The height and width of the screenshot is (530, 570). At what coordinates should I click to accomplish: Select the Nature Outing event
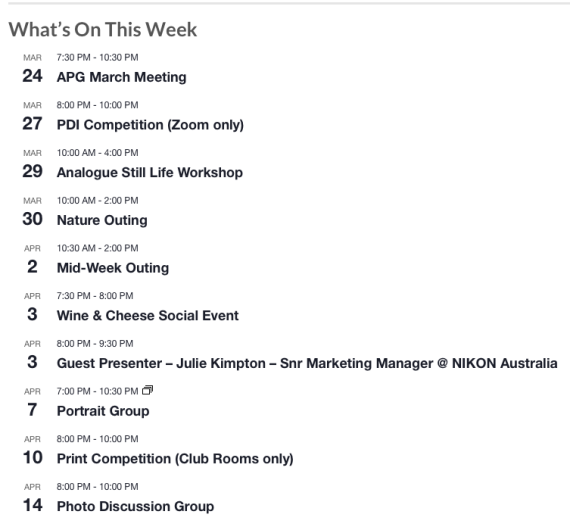tap(102, 220)
